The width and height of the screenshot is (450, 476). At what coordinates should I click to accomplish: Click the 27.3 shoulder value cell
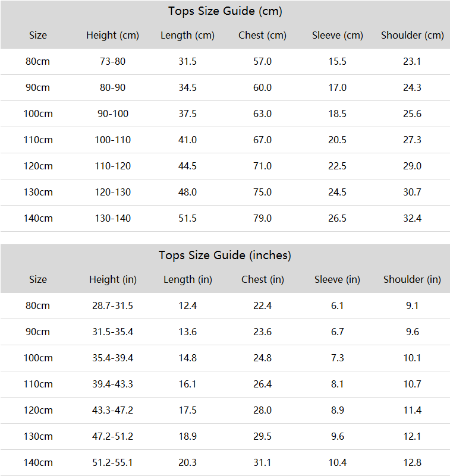[413, 140]
